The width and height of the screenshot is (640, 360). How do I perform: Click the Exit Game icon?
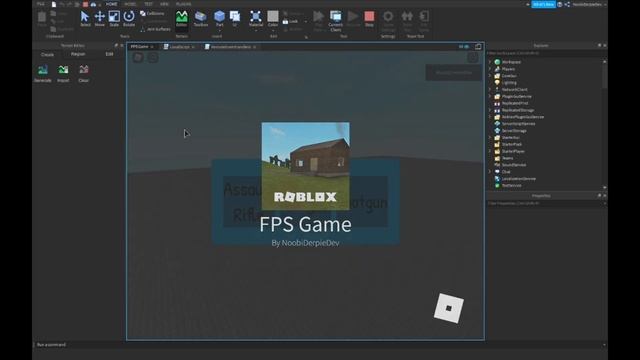(x=424, y=20)
